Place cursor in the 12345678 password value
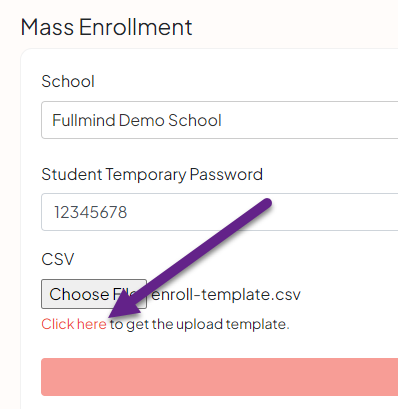The width and height of the screenshot is (398, 409). (x=91, y=212)
